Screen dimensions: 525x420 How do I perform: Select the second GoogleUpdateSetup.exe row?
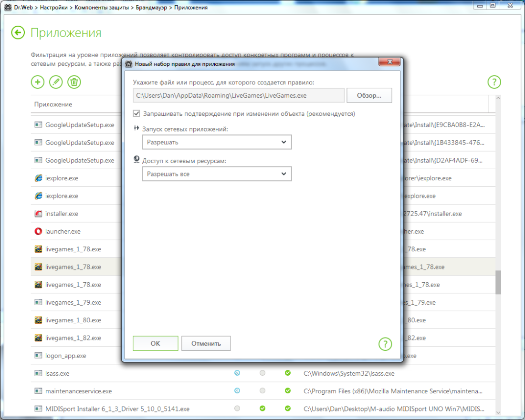263,143
